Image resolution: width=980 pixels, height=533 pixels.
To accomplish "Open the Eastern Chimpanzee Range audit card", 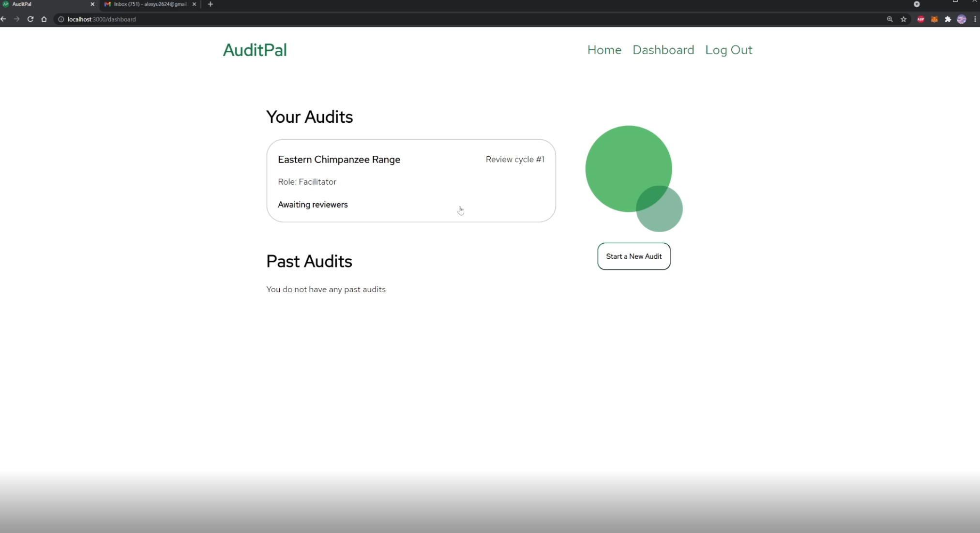I will click(x=410, y=181).
